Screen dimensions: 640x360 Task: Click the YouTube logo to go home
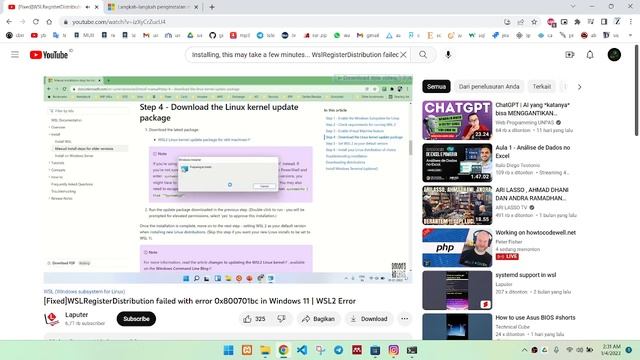(49, 55)
